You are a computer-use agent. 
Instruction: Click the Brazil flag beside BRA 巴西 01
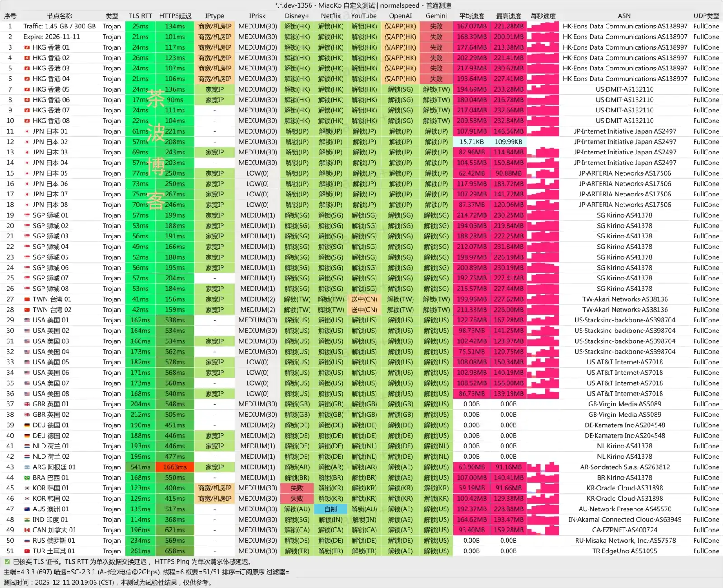coord(27,478)
